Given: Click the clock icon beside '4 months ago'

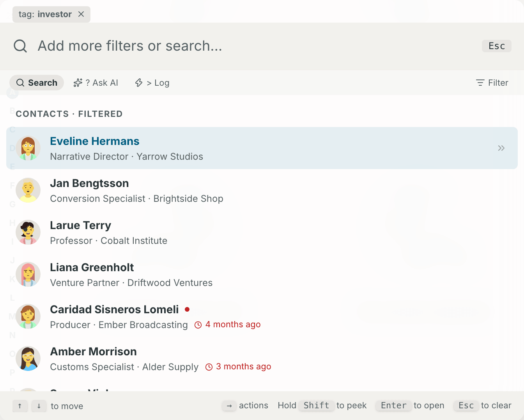Looking at the screenshot, I should pos(198,325).
